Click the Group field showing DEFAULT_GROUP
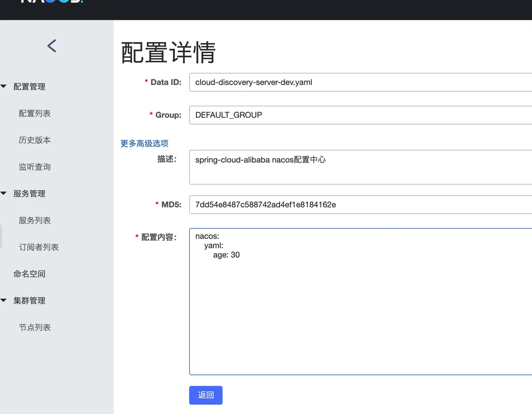Viewport: 532px width, 414px height. tap(361, 115)
